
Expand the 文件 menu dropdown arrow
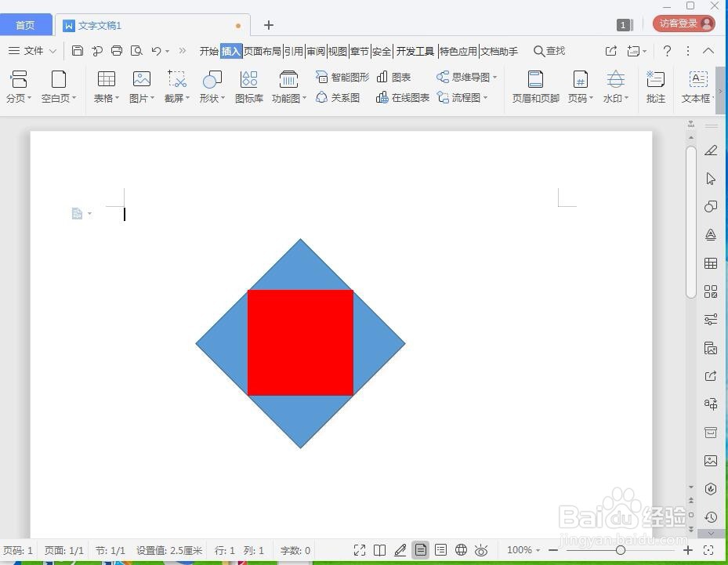click(53, 51)
